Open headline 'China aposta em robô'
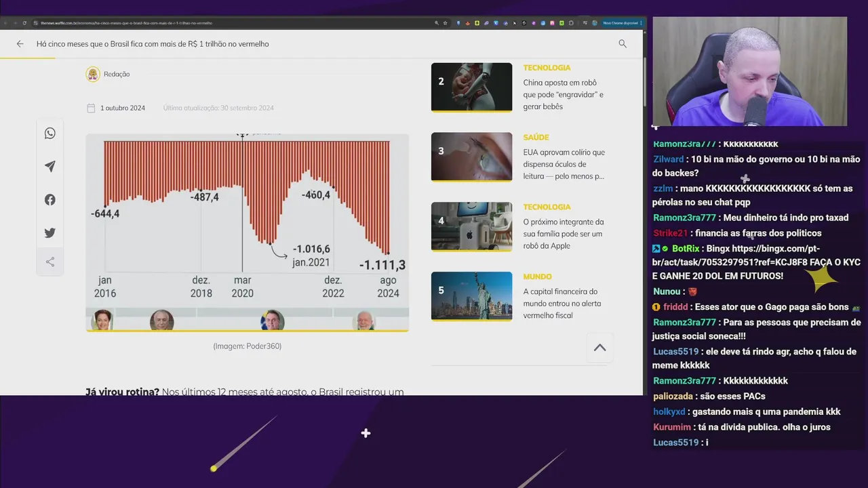Screen dimensions: 868x488 563,95
